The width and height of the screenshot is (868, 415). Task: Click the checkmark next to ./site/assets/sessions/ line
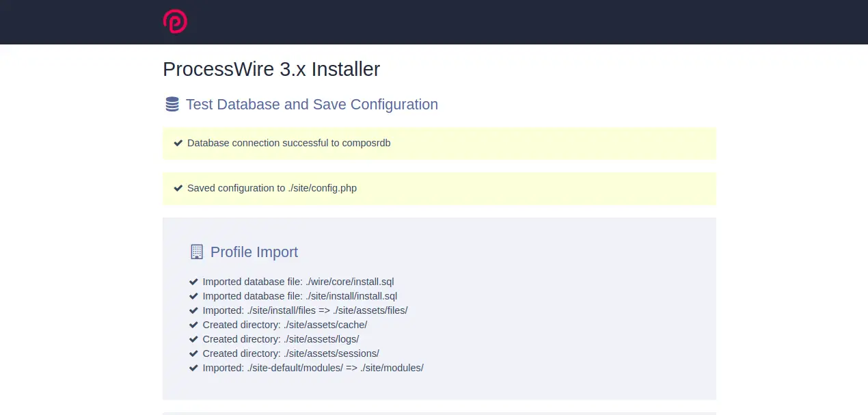click(194, 353)
